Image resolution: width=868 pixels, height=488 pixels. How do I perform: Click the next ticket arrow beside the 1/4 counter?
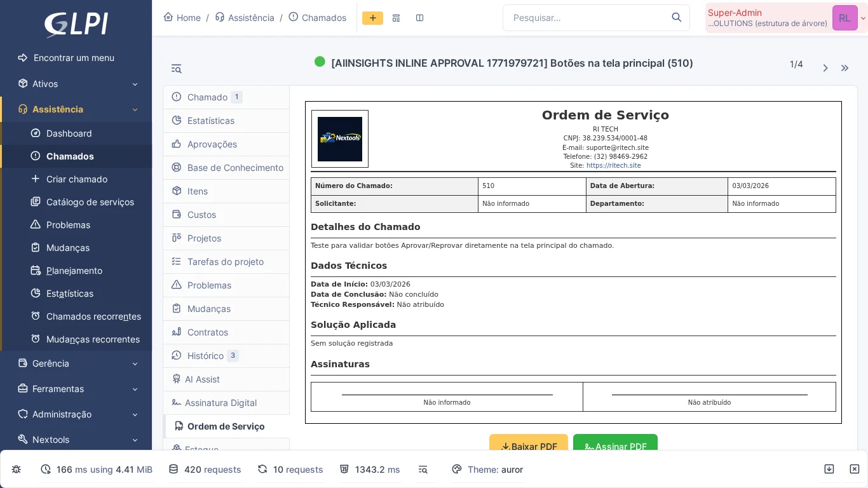825,68
